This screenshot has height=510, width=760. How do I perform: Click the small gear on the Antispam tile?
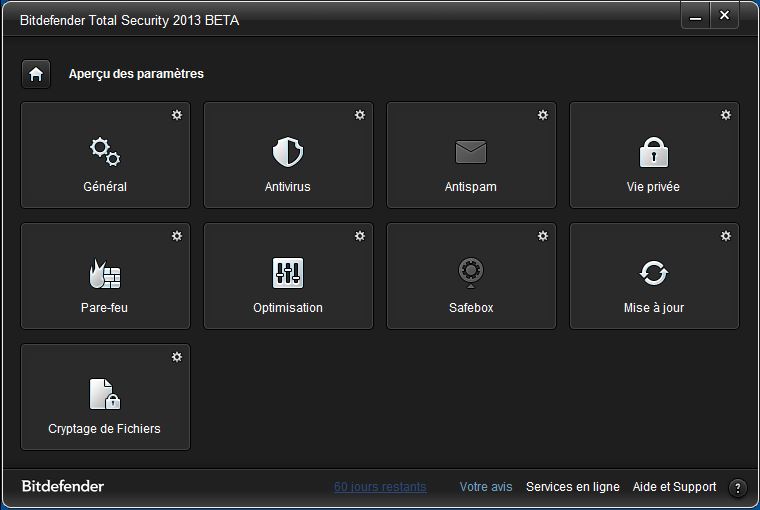(x=543, y=115)
